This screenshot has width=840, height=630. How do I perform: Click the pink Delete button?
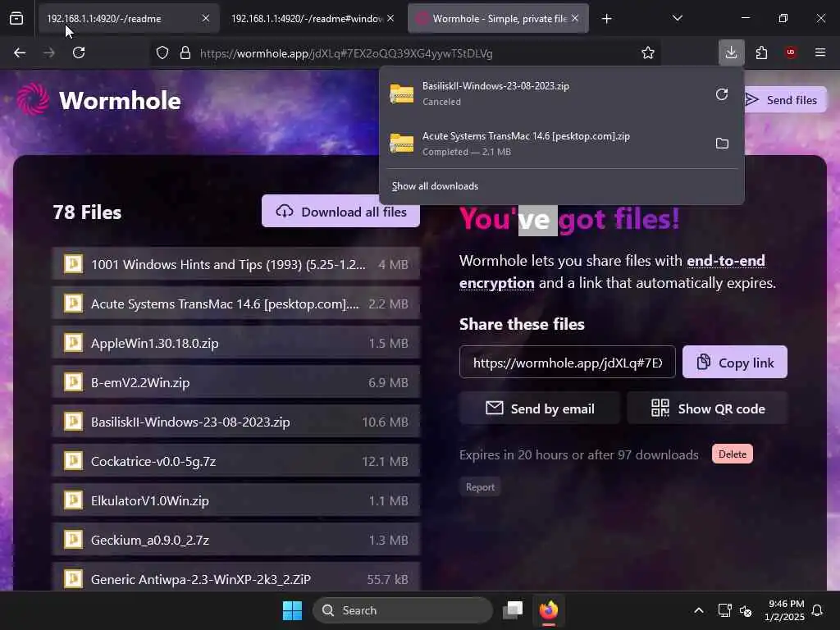click(733, 454)
